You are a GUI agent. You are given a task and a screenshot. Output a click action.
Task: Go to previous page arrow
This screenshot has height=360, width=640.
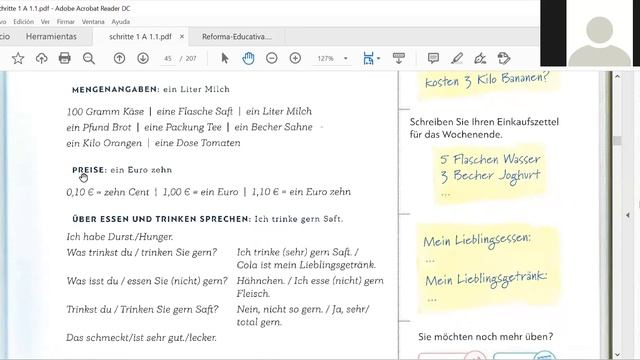(x=119, y=58)
